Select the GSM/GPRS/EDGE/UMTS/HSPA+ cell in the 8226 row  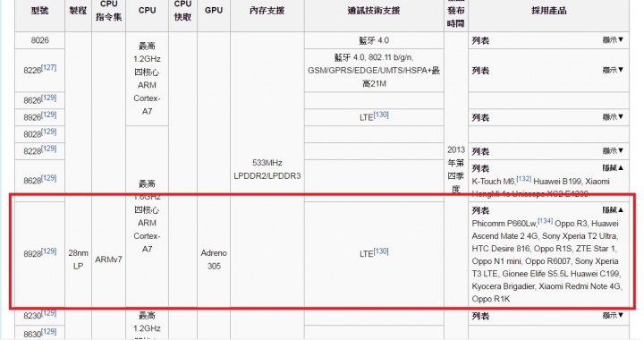point(374,70)
